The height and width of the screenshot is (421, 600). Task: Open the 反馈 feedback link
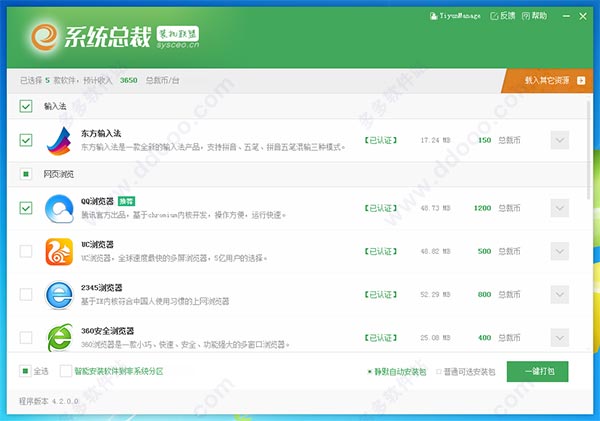pos(503,16)
